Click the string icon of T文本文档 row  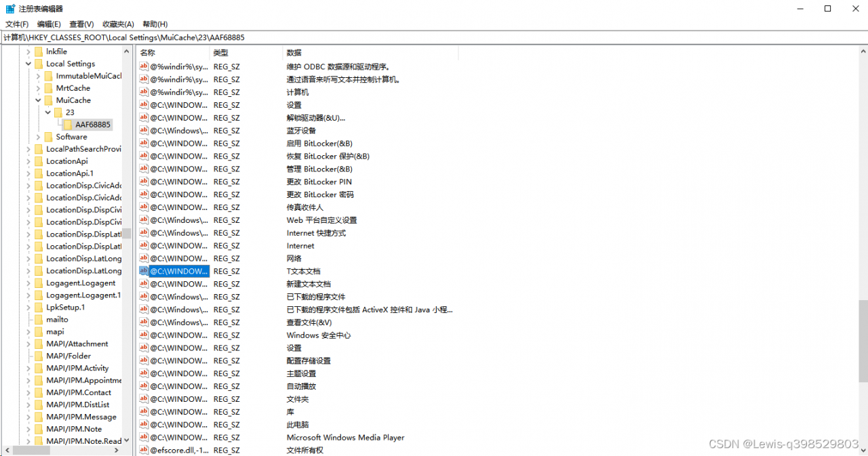[x=144, y=271]
